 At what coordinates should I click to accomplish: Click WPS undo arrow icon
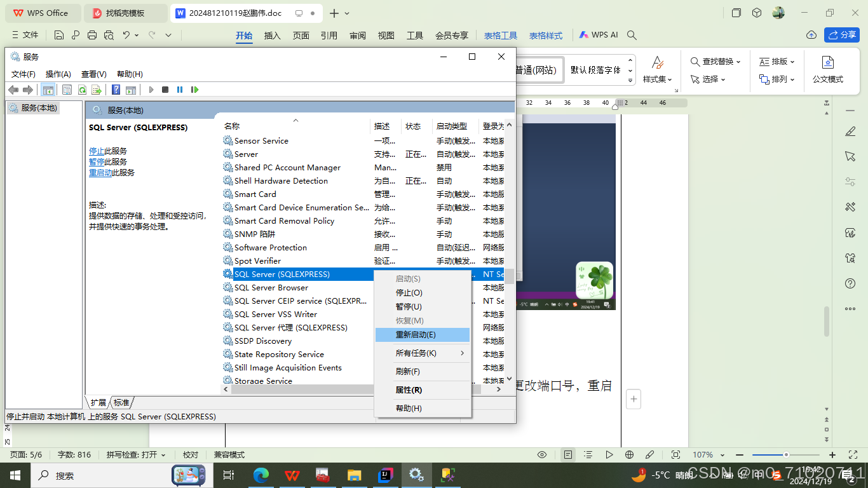point(126,36)
